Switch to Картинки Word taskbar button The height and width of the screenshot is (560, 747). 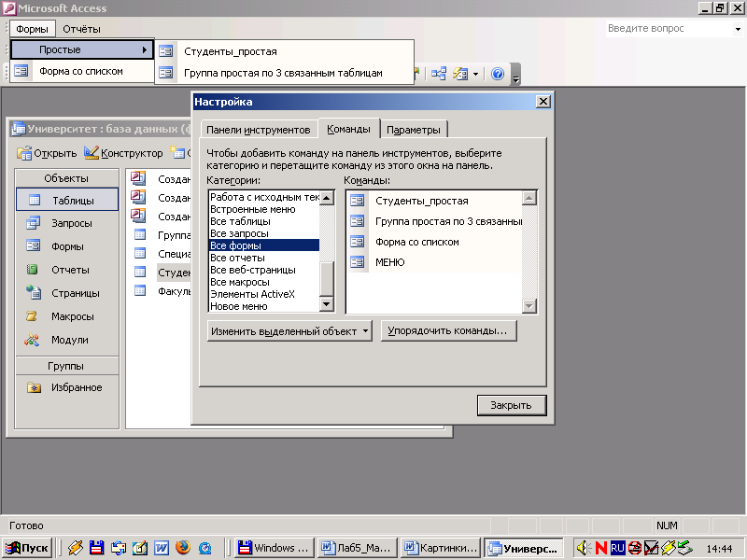point(441,548)
